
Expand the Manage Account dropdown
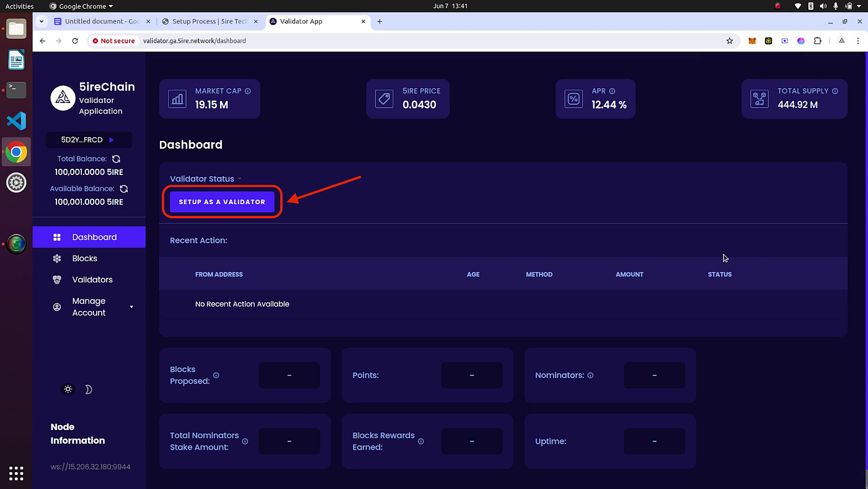point(131,307)
